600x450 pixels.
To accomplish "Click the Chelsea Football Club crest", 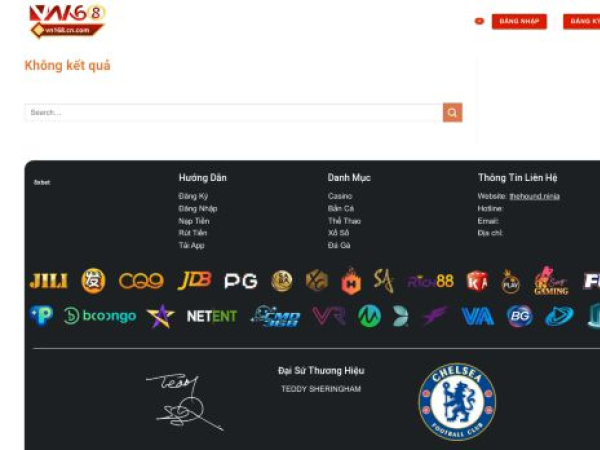I will click(x=457, y=401).
